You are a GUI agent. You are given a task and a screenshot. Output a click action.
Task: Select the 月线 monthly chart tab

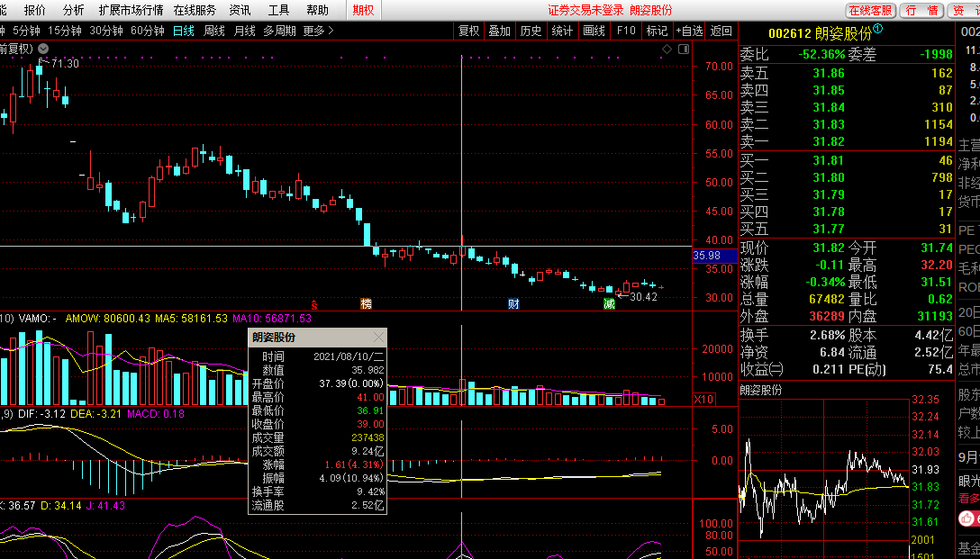244,31
